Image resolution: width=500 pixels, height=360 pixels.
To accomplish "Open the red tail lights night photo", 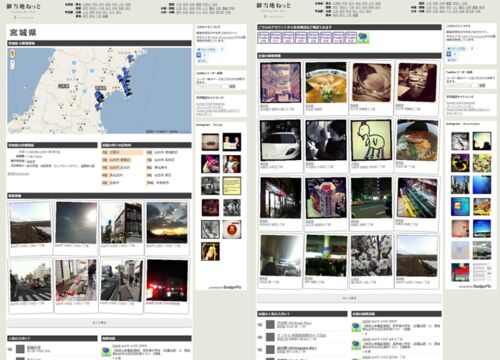I will point(167,280).
